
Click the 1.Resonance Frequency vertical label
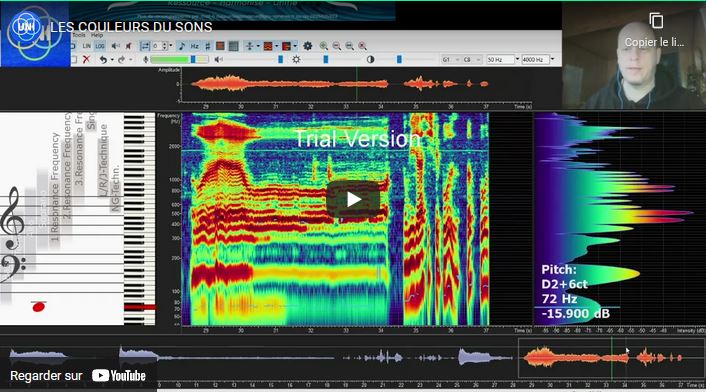pos(55,187)
